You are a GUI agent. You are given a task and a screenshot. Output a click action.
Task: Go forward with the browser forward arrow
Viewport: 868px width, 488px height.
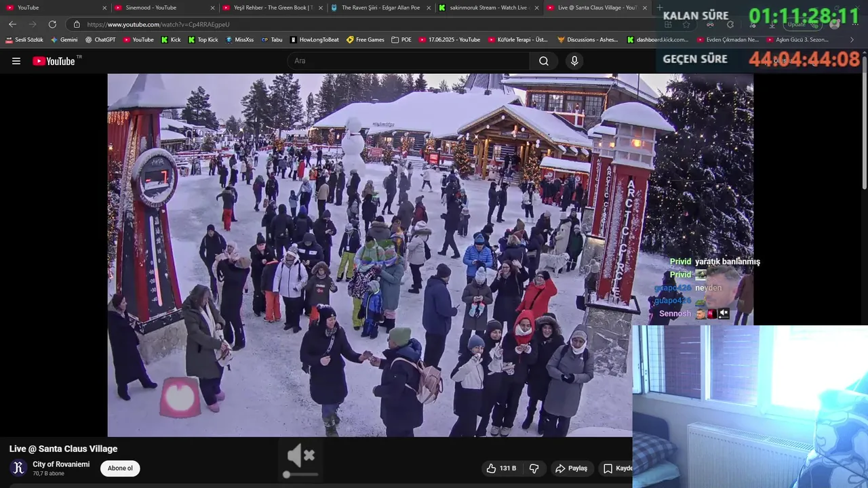[x=33, y=24]
